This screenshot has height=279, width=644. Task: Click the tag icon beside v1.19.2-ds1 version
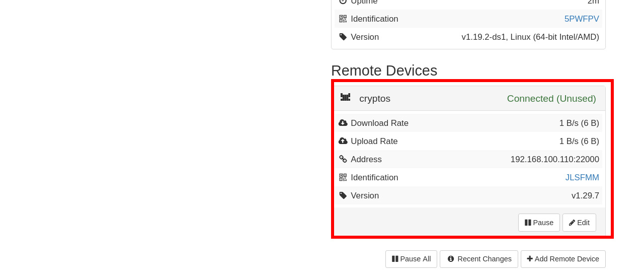pyautogui.click(x=343, y=37)
